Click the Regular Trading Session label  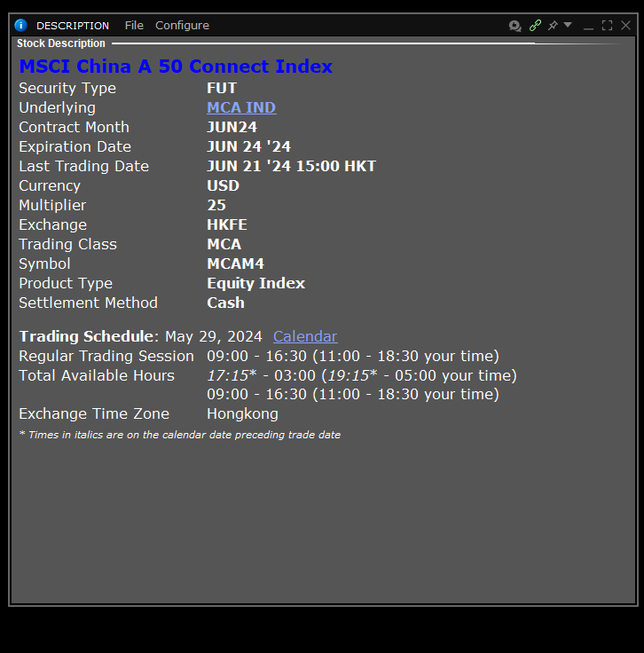[106, 356]
